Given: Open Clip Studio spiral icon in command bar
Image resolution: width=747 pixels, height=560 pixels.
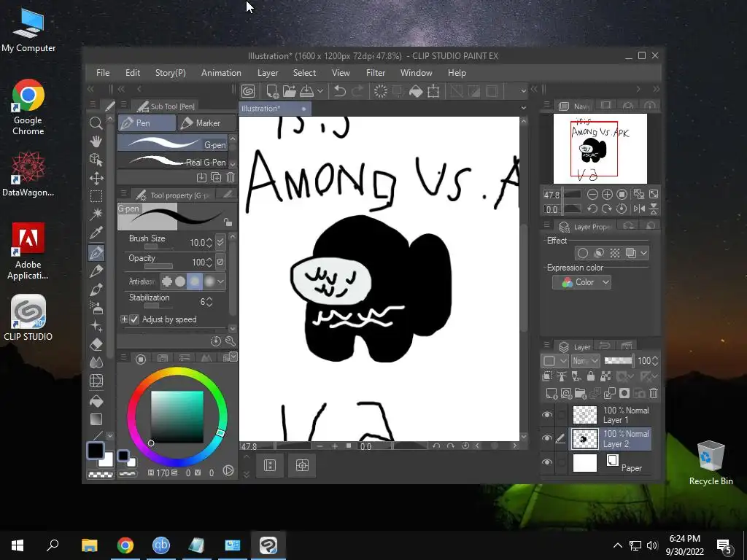Looking at the screenshot, I should 248,91.
